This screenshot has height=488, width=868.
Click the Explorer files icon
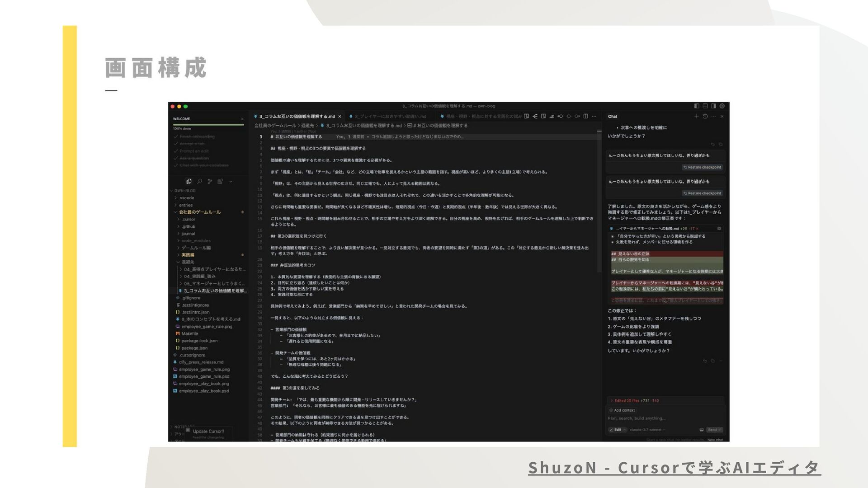pos(189,182)
